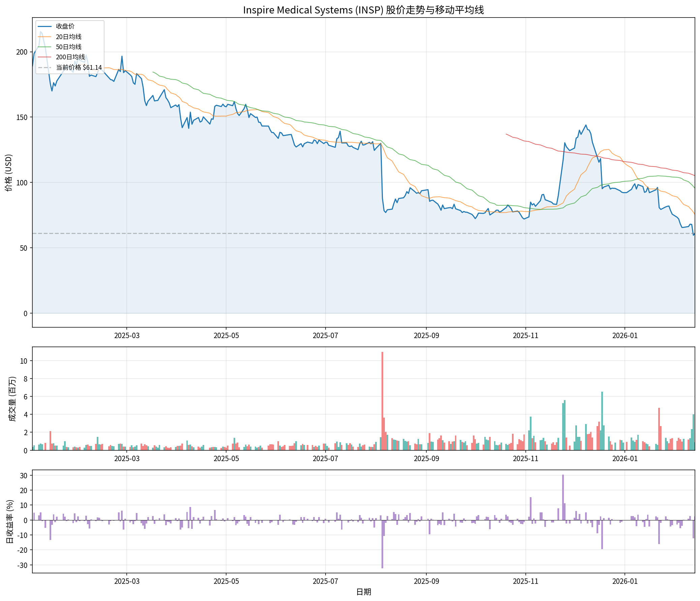The width and height of the screenshot is (700, 601).
Task: Click the 收盘价 legend entry
Action: pos(65,26)
